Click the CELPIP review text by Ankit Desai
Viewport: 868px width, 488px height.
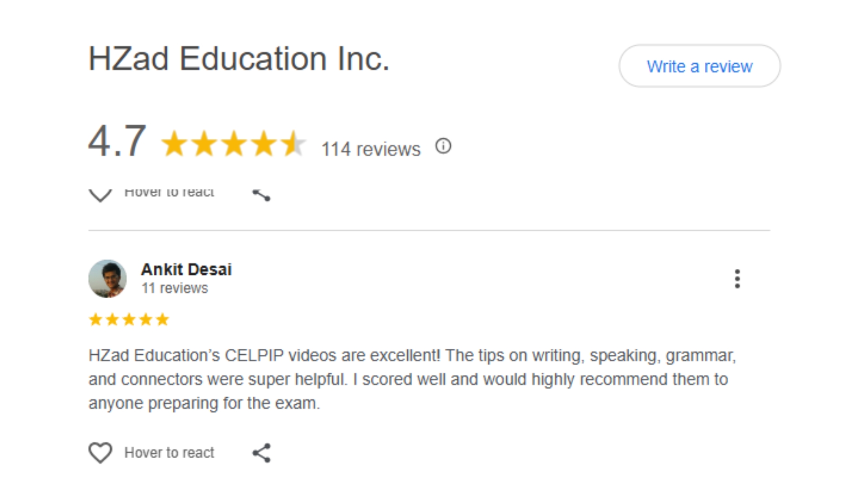[411, 379]
